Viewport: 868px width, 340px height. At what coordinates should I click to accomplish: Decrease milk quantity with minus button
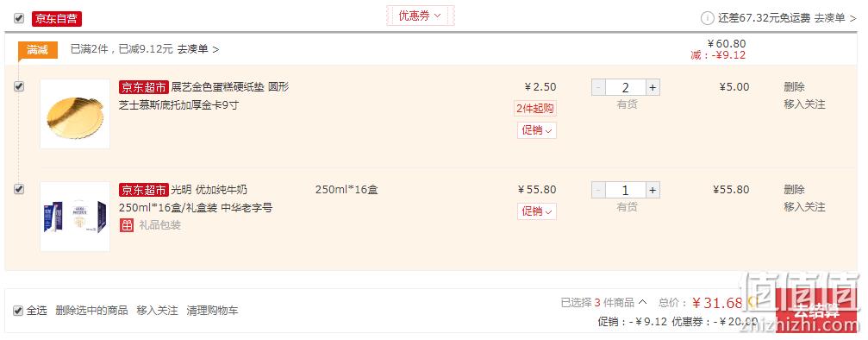pyautogui.click(x=598, y=190)
